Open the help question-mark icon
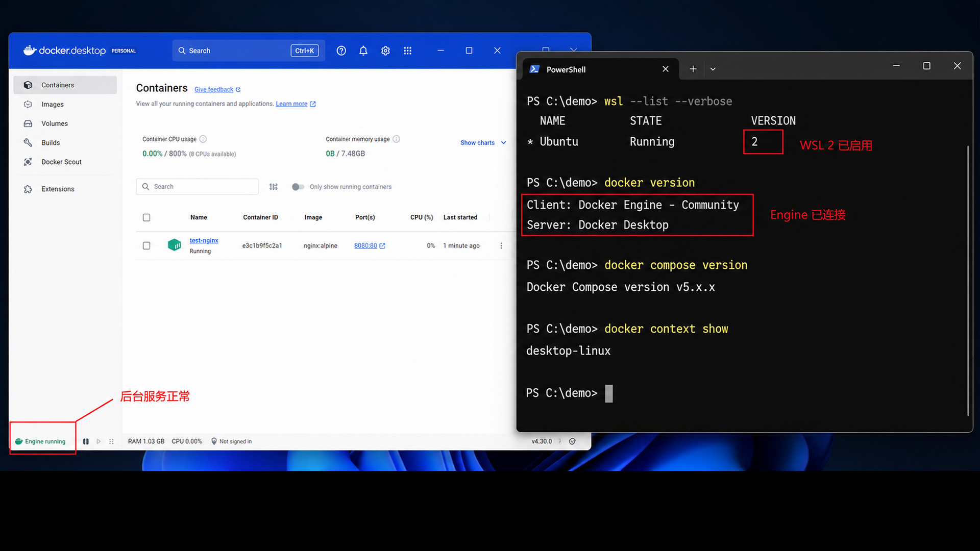The image size is (980, 551). (x=341, y=51)
